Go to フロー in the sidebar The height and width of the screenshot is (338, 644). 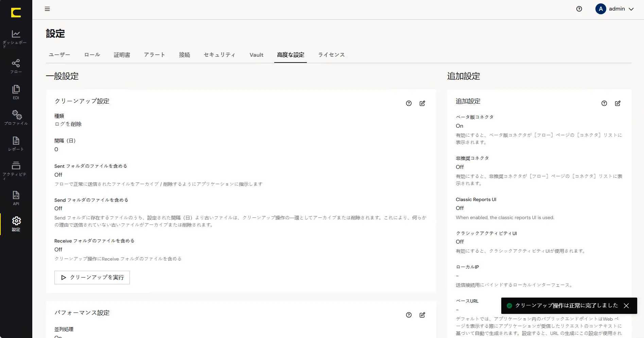tap(16, 66)
